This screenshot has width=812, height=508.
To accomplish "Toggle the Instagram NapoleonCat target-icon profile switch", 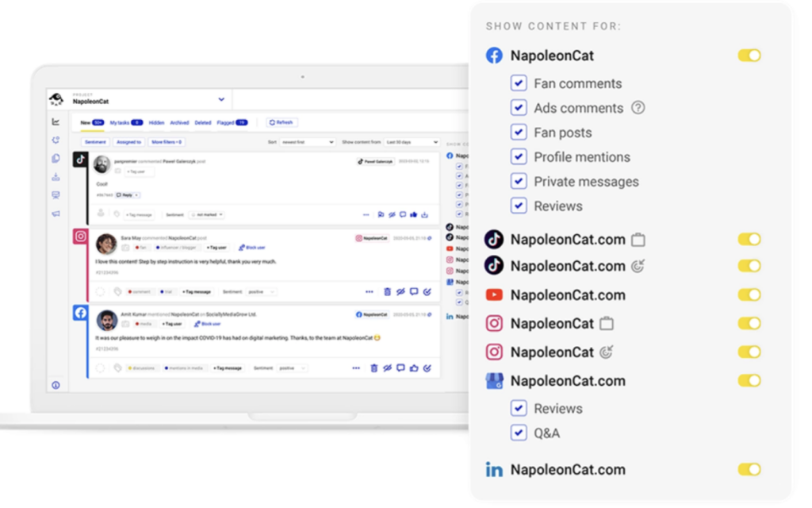I will tap(749, 352).
